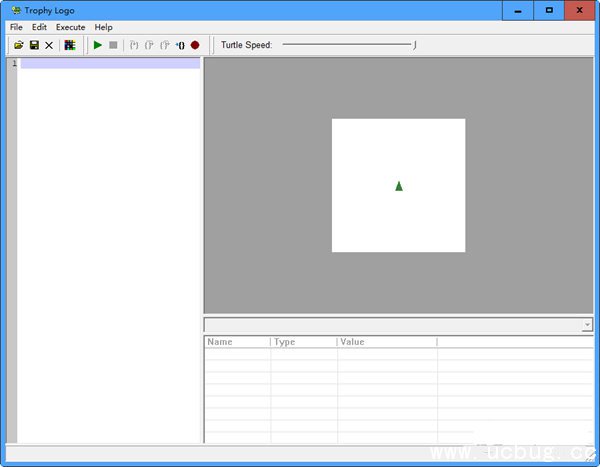Open the Execute menu

pos(70,27)
